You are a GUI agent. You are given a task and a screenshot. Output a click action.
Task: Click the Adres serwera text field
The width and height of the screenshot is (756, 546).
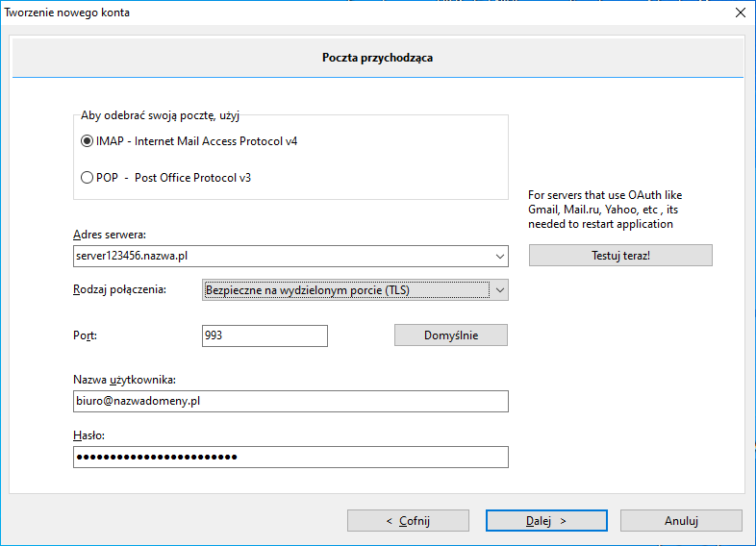click(283, 257)
